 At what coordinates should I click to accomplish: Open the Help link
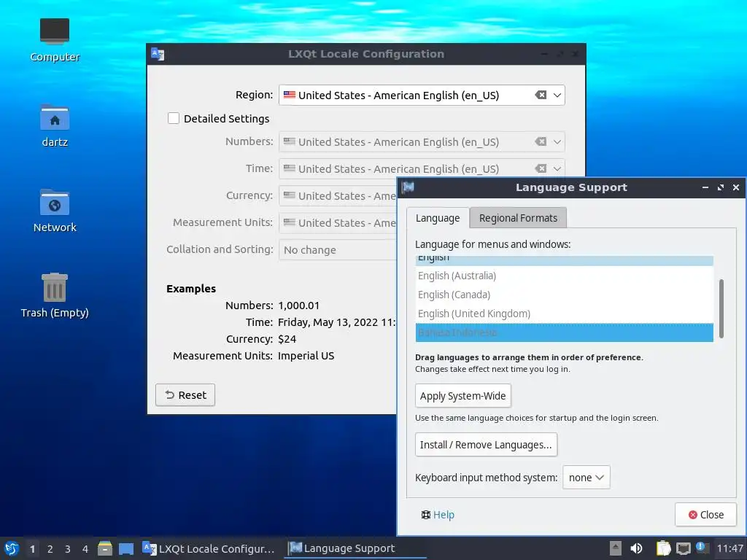click(x=438, y=515)
